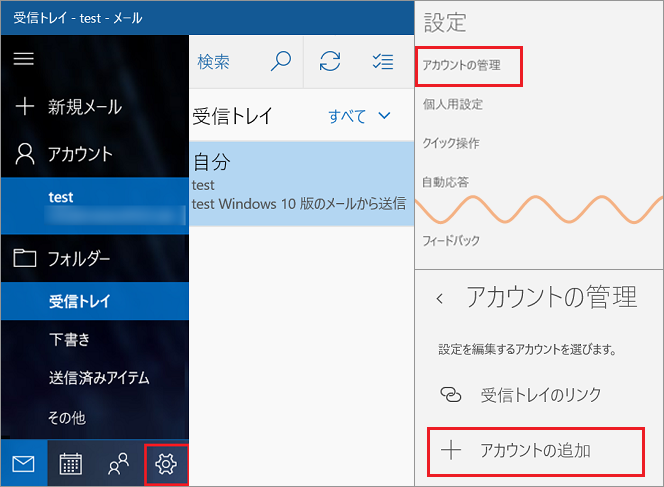Open the People contacts icon
The image size is (664, 487).
118,463
